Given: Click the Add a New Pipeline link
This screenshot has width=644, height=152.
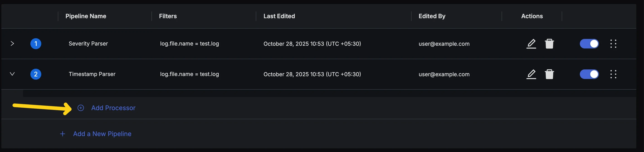Looking at the screenshot, I should (102, 134).
